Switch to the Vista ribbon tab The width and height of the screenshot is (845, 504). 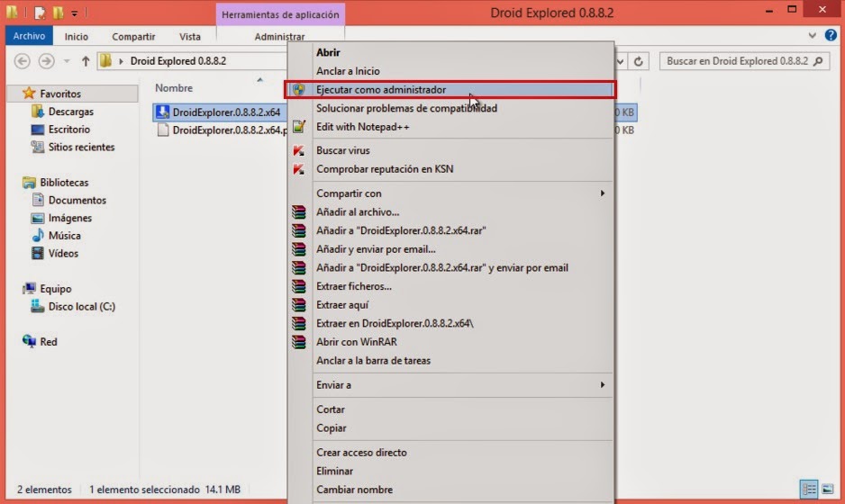pyautogui.click(x=190, y=37)
